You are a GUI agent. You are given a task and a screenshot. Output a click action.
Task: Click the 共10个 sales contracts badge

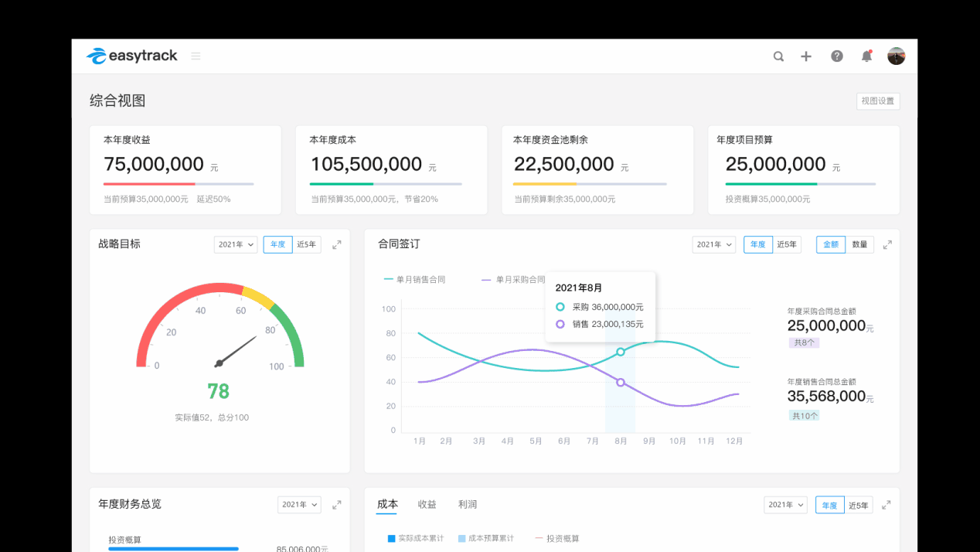pyautogui.click(x=805, y=415)
